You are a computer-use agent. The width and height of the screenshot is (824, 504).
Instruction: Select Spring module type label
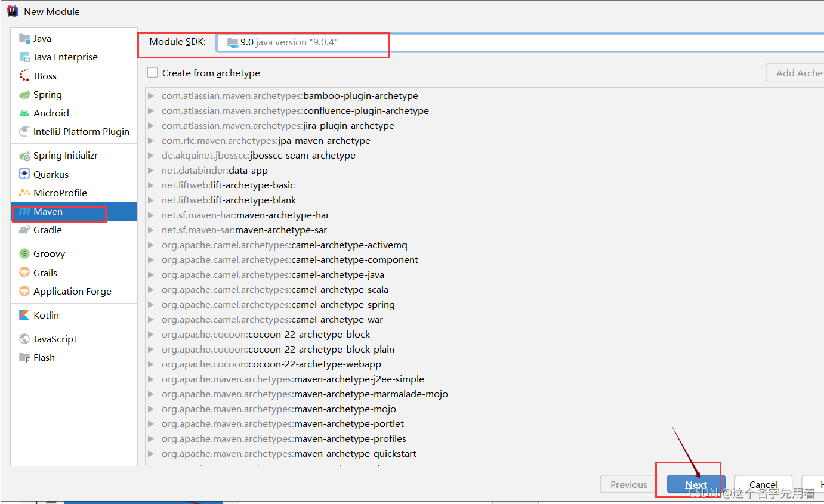pyautogui.click(x=48, y=94)
